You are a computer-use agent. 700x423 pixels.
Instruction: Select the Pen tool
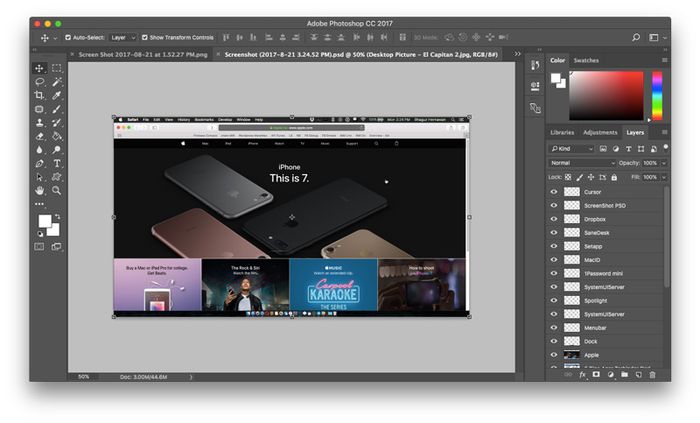[39, 163]
